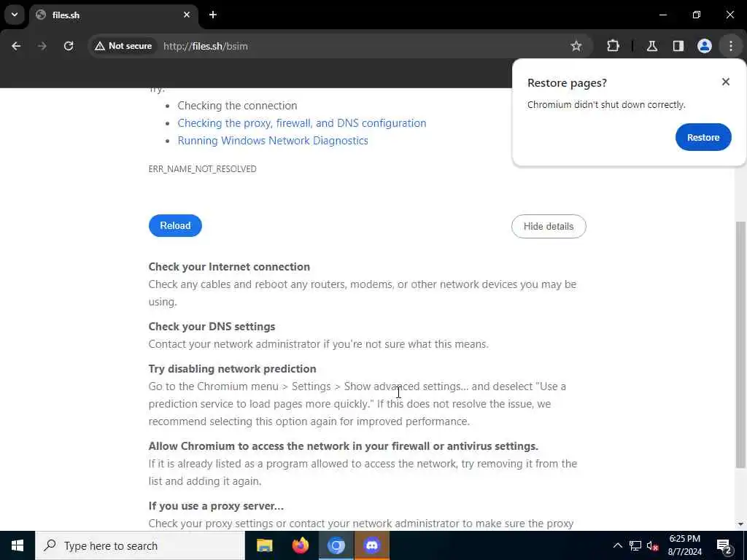The image size is (747, 560).
Task: Open Running Windows Network Diagnostics link
Action: [x=273, y=141]
